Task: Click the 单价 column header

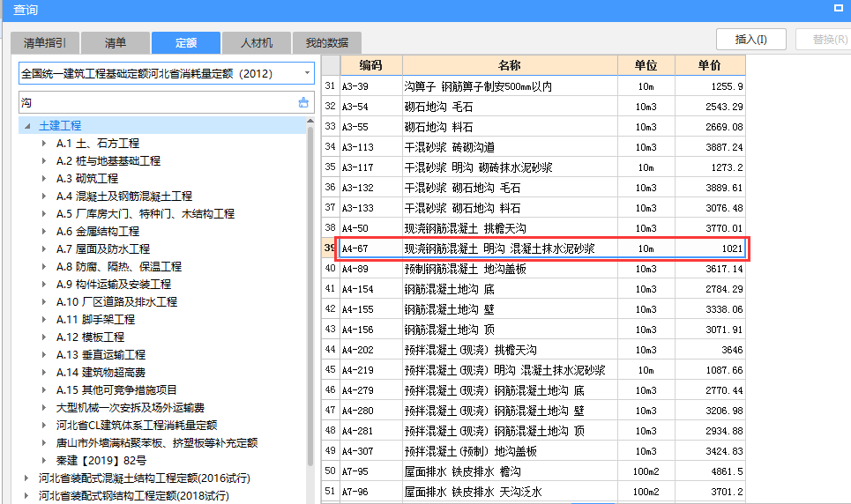Action: (x=710, y=66)
